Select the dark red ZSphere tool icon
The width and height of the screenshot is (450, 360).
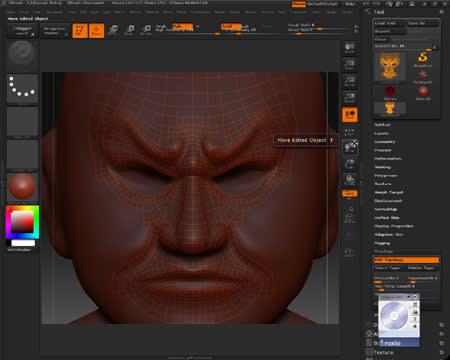[x=390, y=92]
